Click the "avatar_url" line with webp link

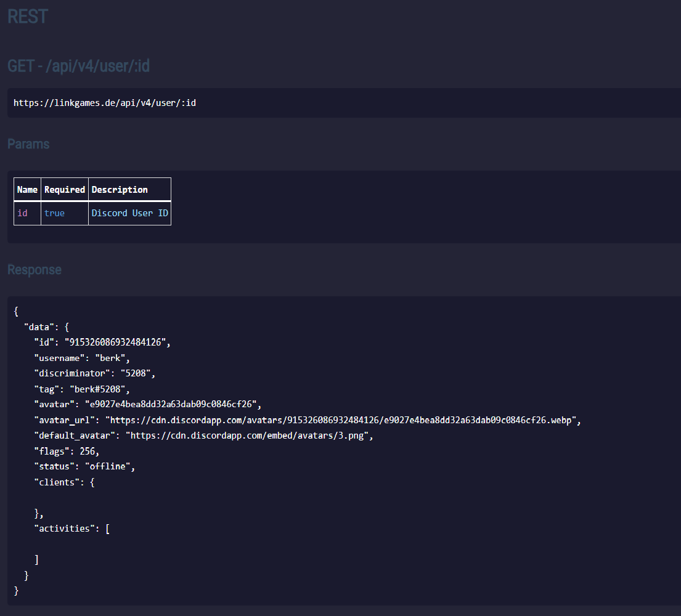coord(308,420)
